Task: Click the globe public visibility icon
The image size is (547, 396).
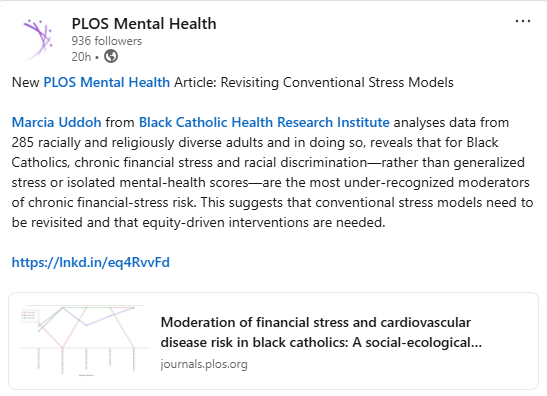Action: (111, 56)
